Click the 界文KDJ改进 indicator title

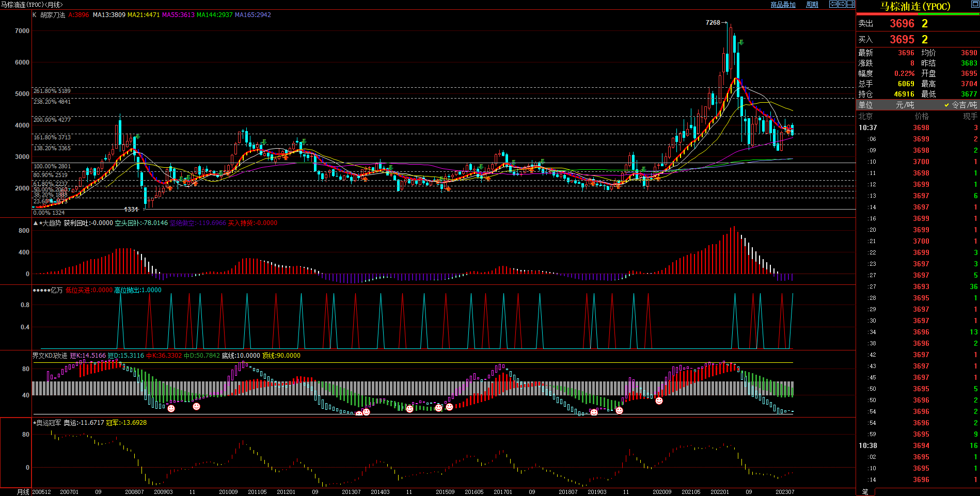coord(50,356)
